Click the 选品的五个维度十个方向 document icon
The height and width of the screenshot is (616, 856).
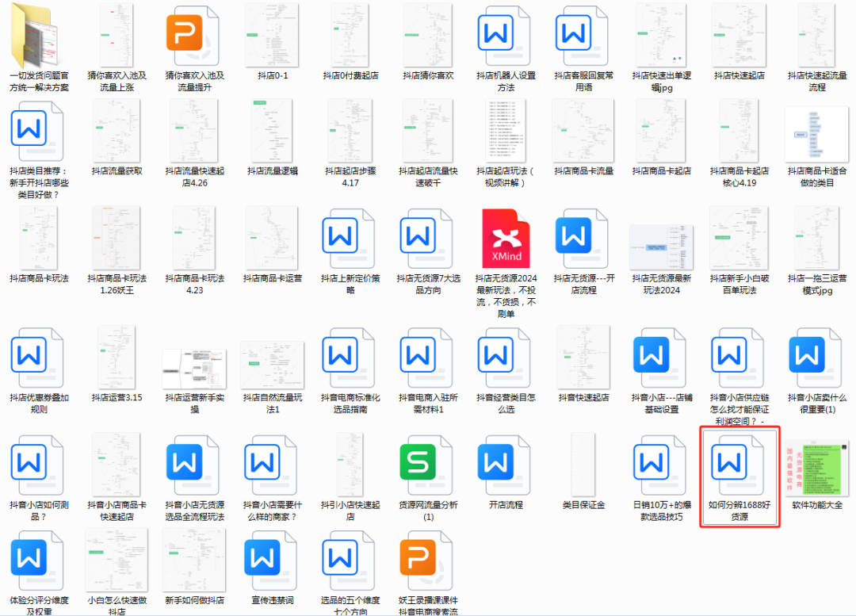[348, 561]
